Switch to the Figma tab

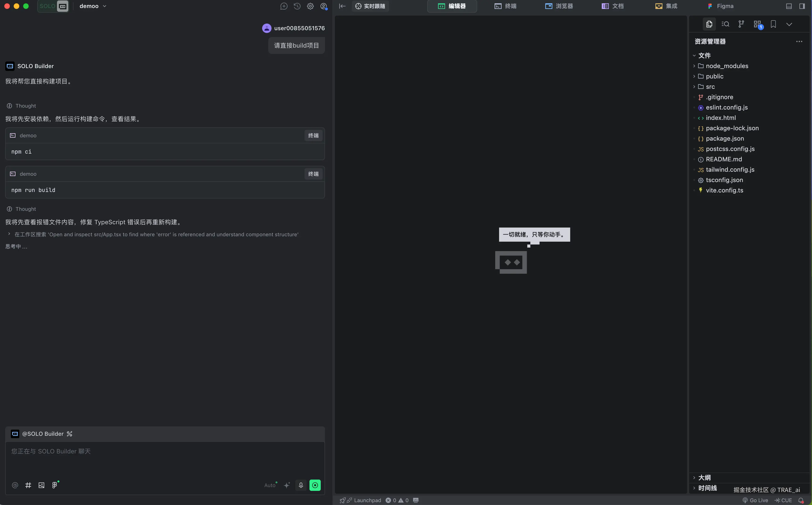click(x=721, y=6)
